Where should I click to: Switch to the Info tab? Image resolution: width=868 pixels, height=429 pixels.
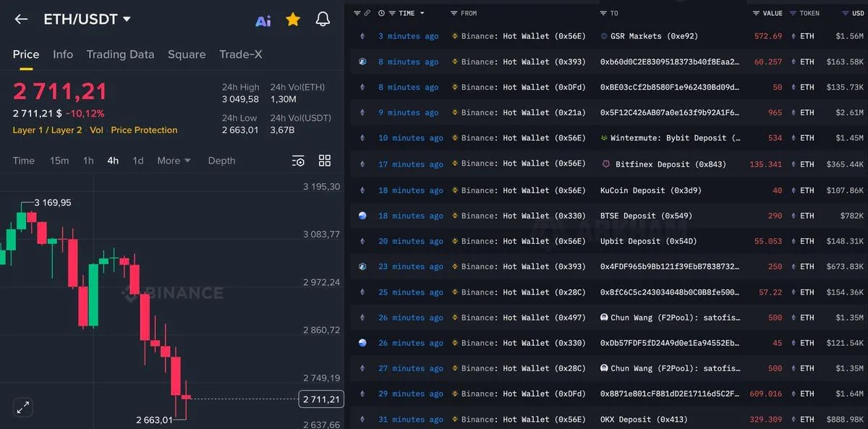click(x=63, y=54)
